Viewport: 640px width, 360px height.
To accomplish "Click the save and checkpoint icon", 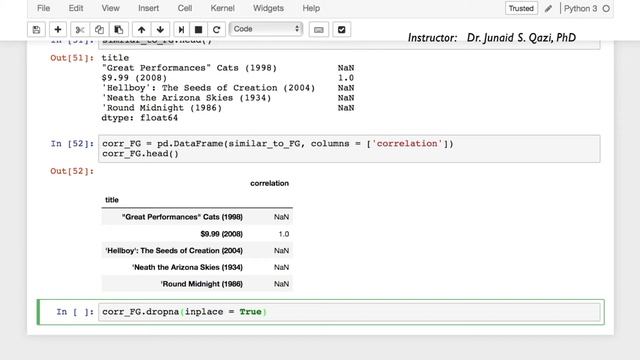I will (36, 29).
